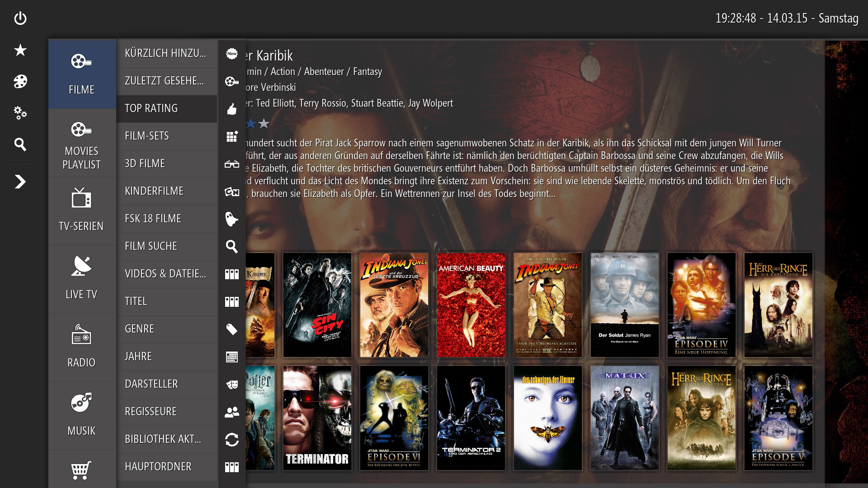Select Der Soldat James Ryan poster
The width and height of the screenshot is (868, 488).
point(625,305)
